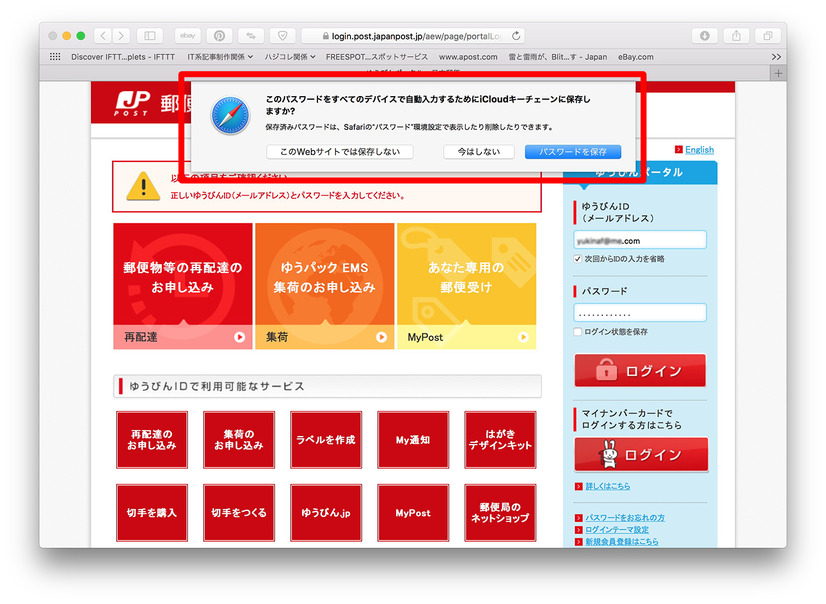The height and width of the screenshot is (604, 826).
Task: Toggle the Safari sidebar button
Action: (150, 36)
